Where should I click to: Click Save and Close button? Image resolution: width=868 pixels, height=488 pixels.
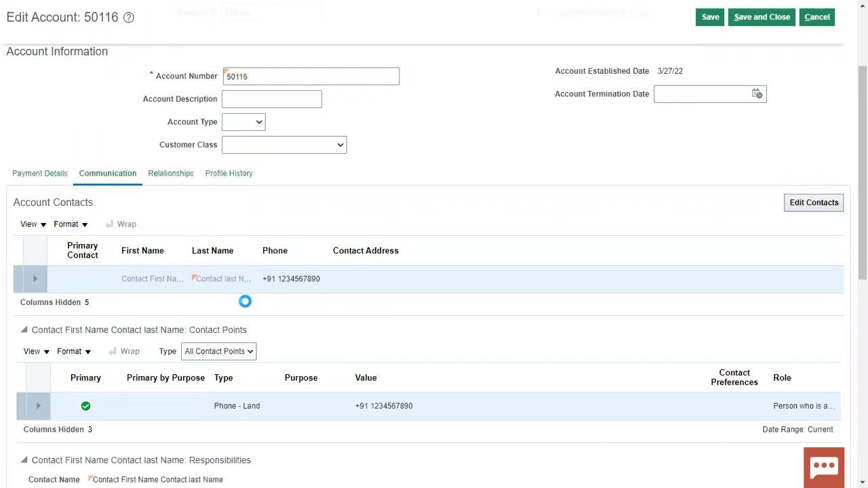[x=762, y=17]
